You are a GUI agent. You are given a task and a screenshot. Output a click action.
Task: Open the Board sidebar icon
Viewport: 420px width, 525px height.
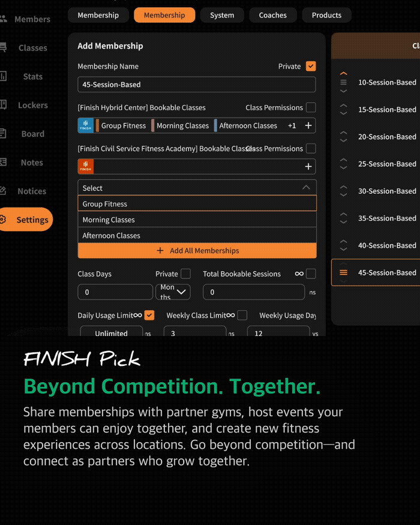(x=3, y=133)
